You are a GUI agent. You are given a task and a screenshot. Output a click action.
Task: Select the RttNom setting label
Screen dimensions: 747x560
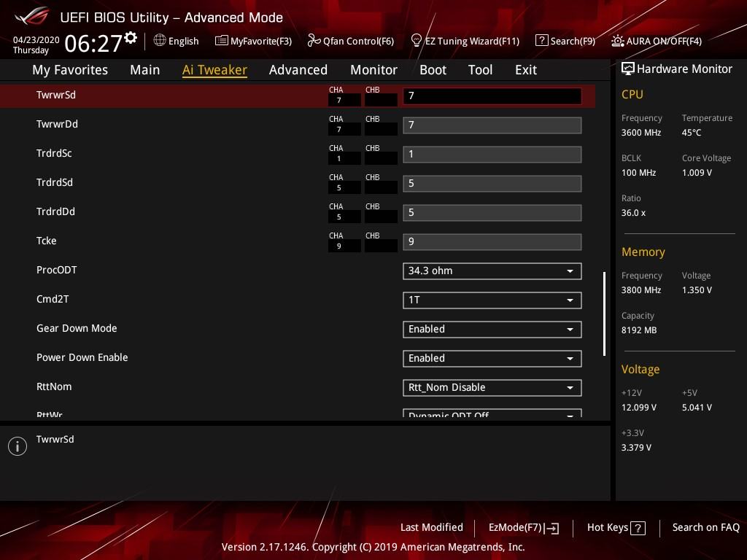[54, 386]
